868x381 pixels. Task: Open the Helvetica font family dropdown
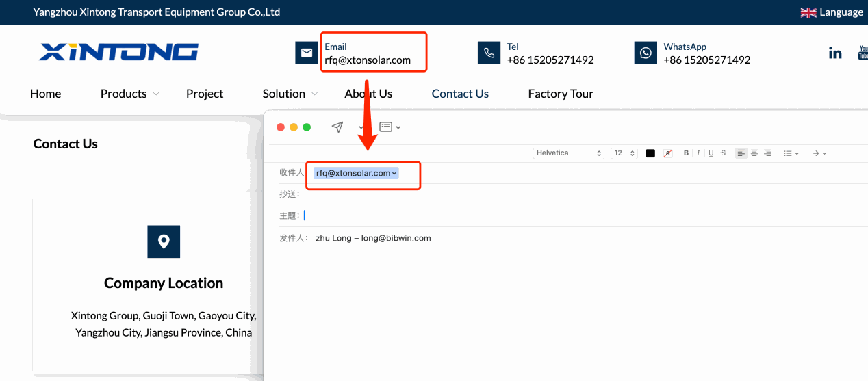pos(568,153)
